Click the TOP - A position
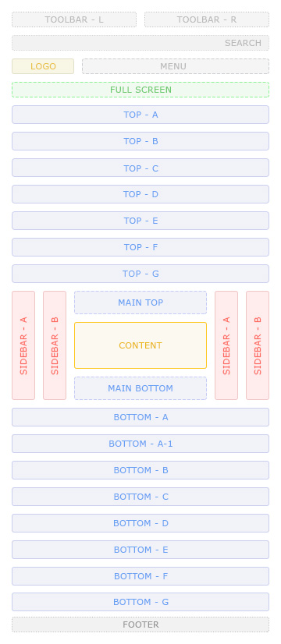The image size is (281, 644). click(x=140, y=115)
